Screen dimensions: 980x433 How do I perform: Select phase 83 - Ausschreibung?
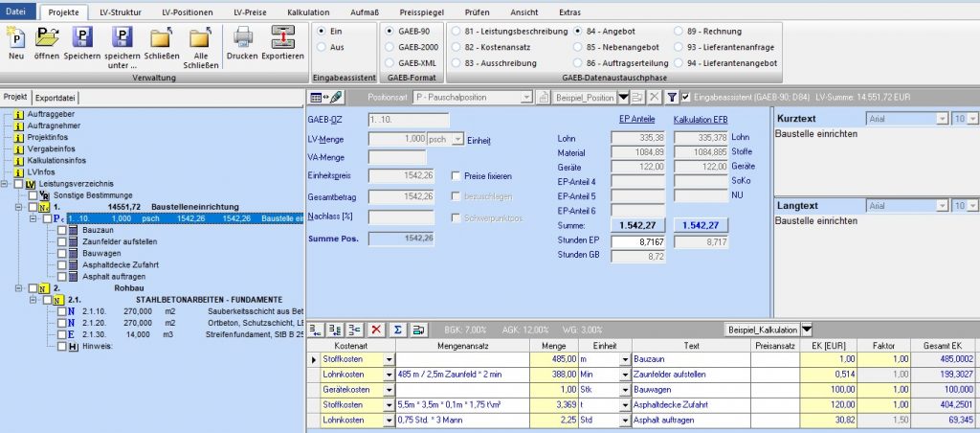(x=457, y=63)
